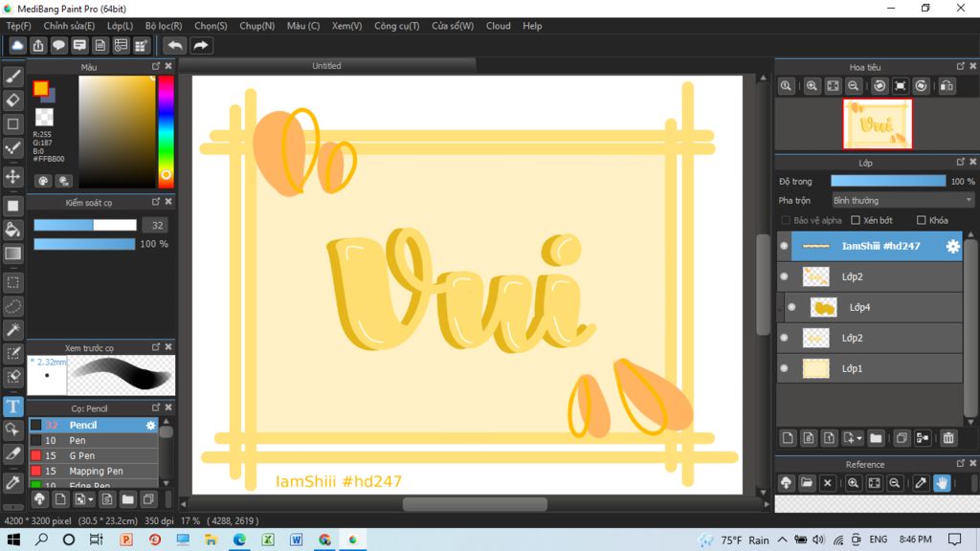Hide the Lớp1 layer
The image size is (980, 551).
click(784, 368)
